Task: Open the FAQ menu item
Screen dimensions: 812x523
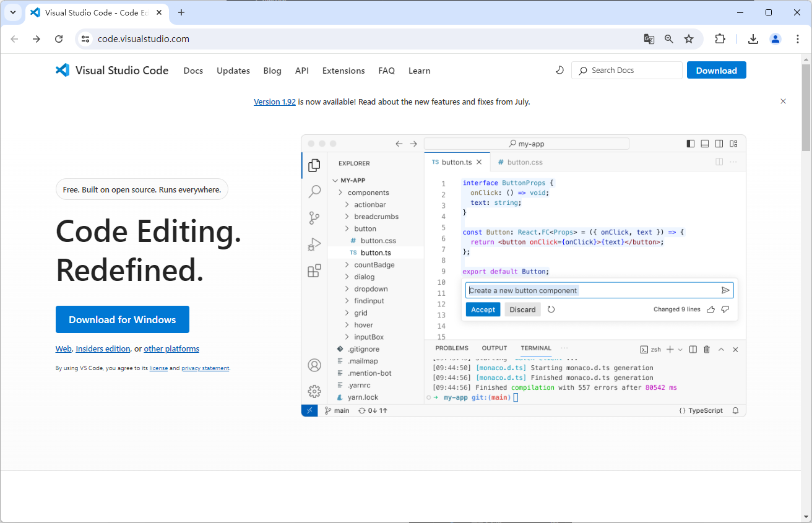Action: click(x=387, y=71)
